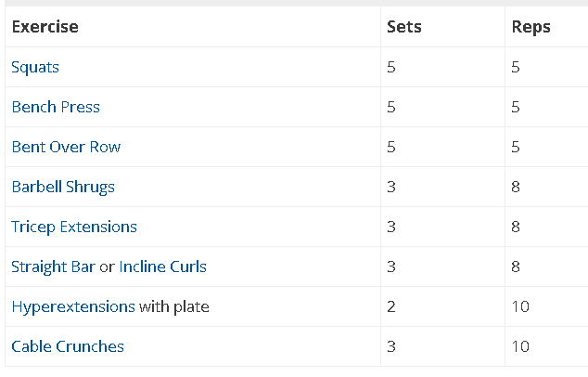Open the Cable Crunches link

68,346
